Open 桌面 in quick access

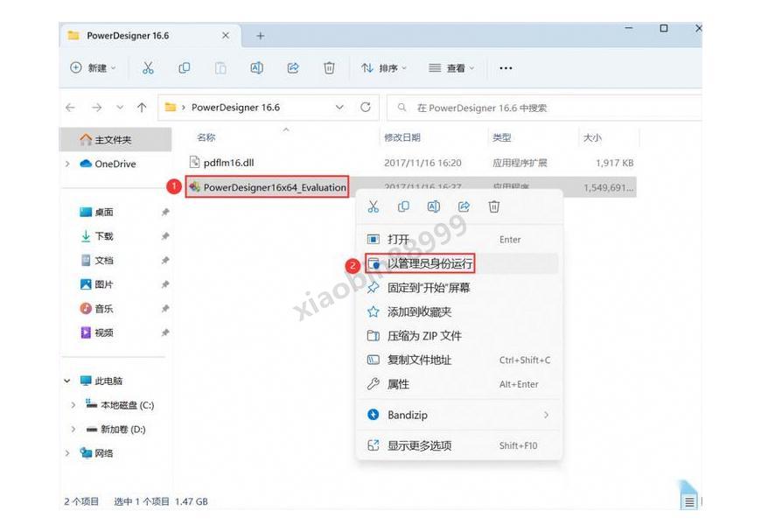coord(96,212)
